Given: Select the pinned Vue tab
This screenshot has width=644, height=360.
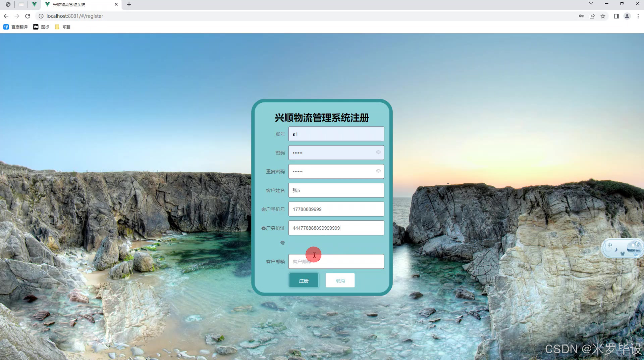Looking at the screenshot, I should coord(34,4).
